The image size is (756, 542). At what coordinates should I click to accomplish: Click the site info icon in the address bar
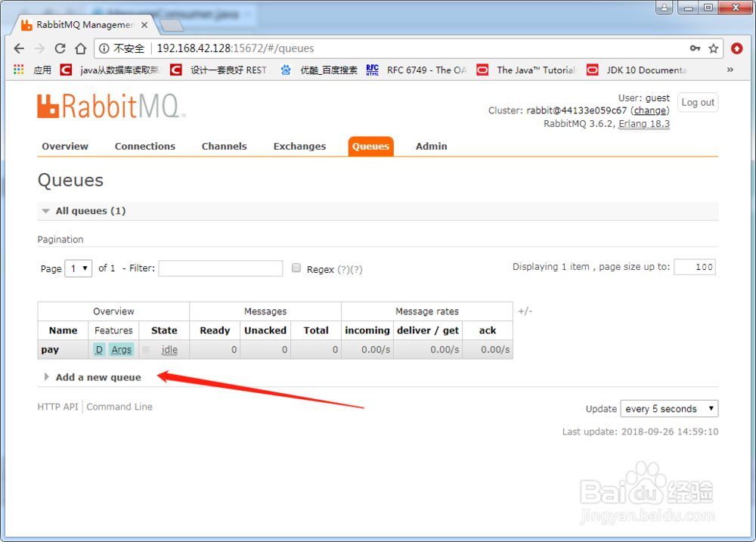[x=104, y=48]
